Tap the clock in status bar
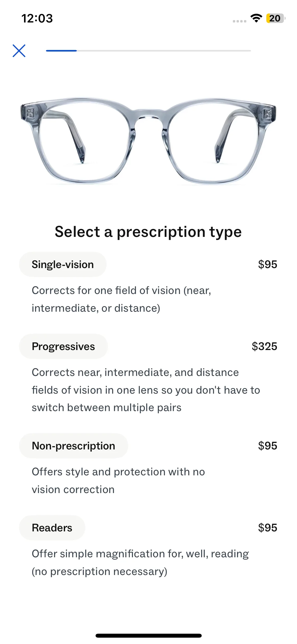Image resolution: width=297 pixels, height=644 pixels. pos(37,19)
